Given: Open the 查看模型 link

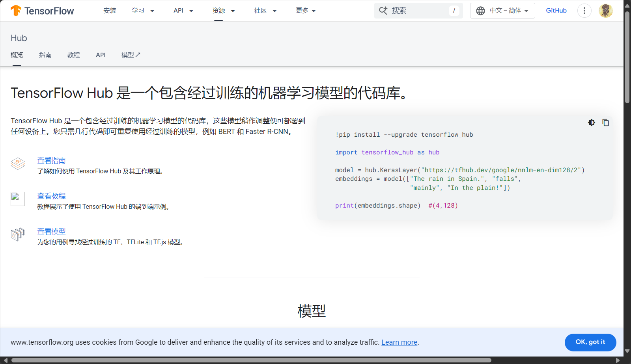Looking at the screenshot, I should (51, 232).
